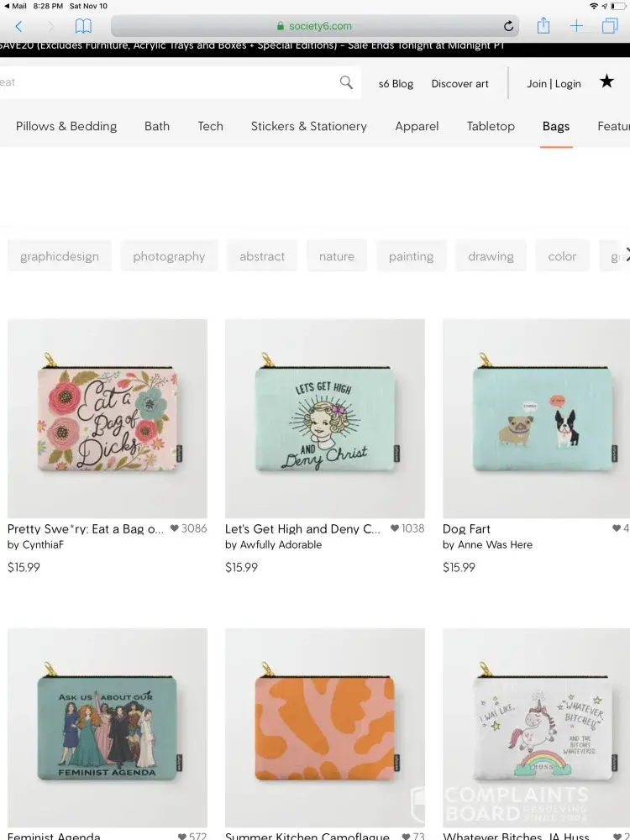
Task: Tap the search magnifying glass icon
Action: pos(346,82)
